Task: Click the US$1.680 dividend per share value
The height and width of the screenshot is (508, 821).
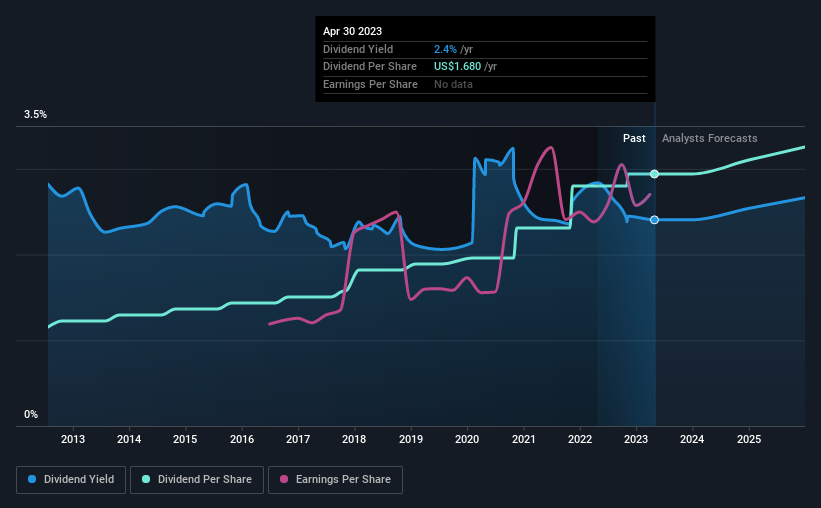Action: pyautogui.click(x=458, y=67)
